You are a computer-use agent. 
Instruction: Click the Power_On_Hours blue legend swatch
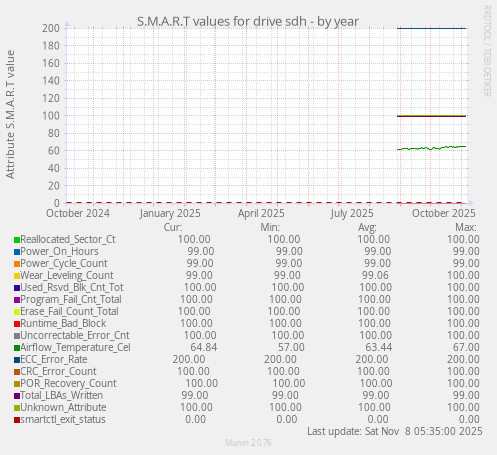coord(17,252)
